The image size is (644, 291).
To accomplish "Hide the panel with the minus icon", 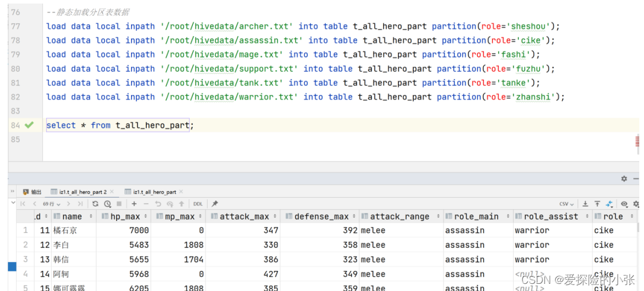I will point(636,179).
